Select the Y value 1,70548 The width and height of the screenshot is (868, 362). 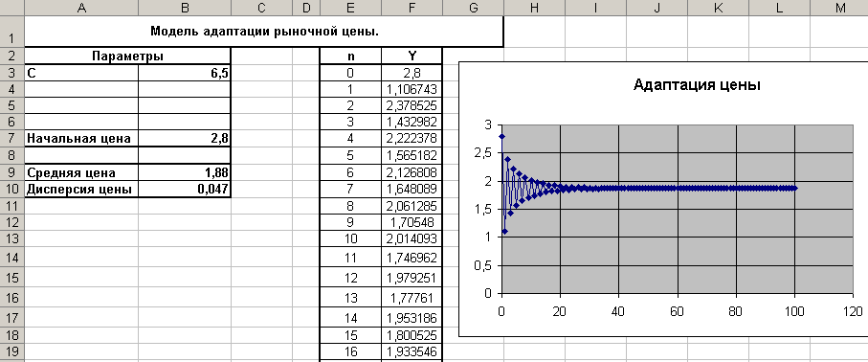412,222
